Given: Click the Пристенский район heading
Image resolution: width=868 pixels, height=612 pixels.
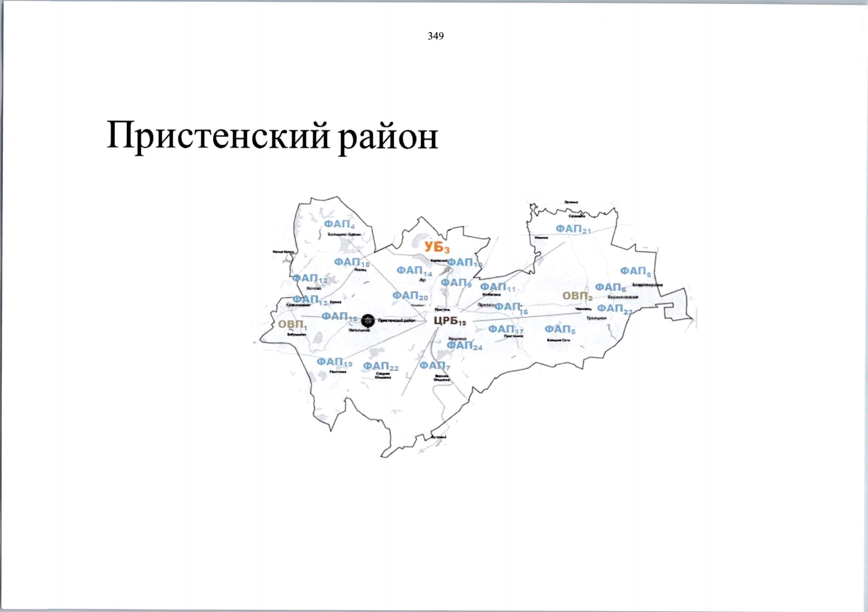Looking at the screenshot, I should 272,136.
